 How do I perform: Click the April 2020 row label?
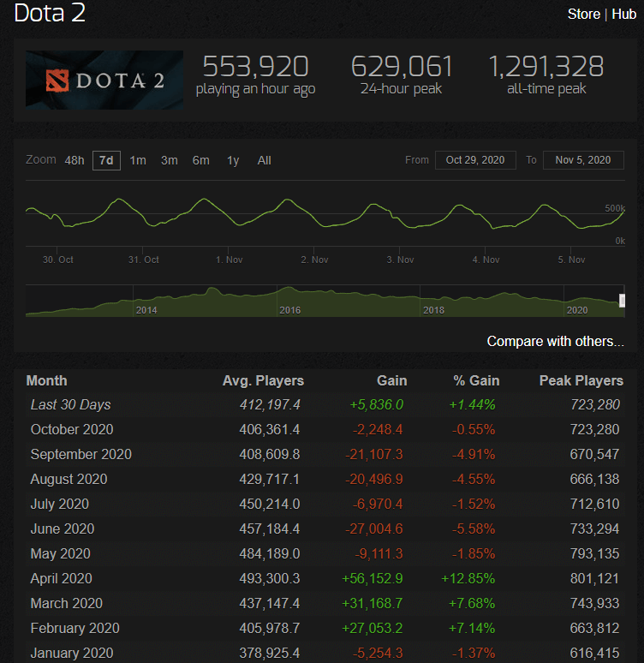tap(62, 579)
